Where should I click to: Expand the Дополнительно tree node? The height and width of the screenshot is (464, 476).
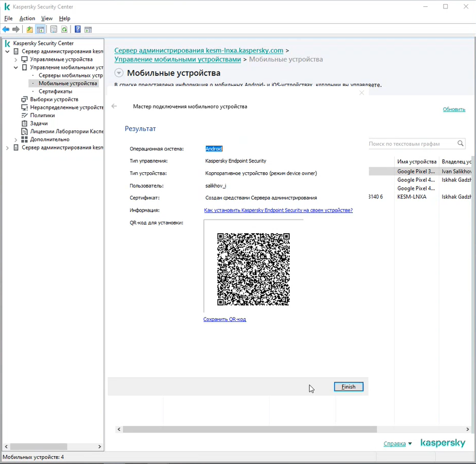(16, 139)
